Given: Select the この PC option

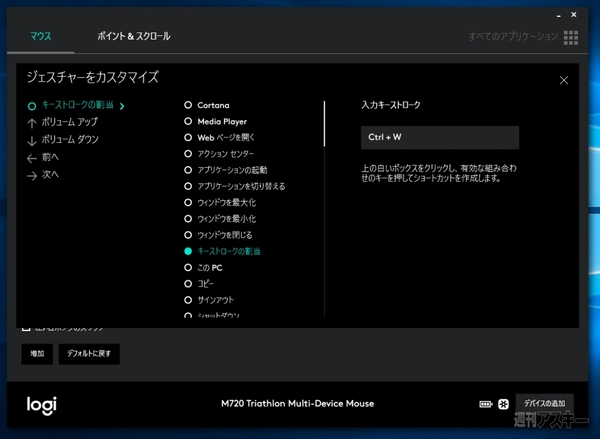Looking at the screenshot, I should 203,268.
